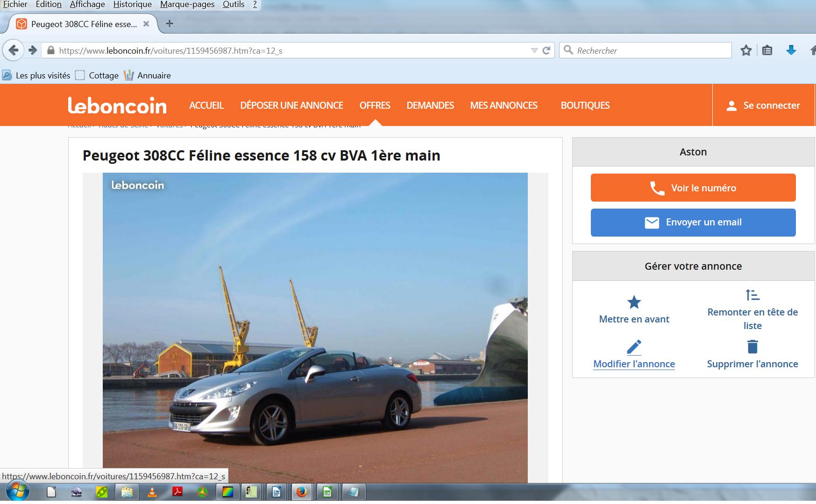Image resolution: width=816 pixels, height=504 pixels.
Task: Open Windows Explorer folder taskbar icon
Action: tap(127, 492)
